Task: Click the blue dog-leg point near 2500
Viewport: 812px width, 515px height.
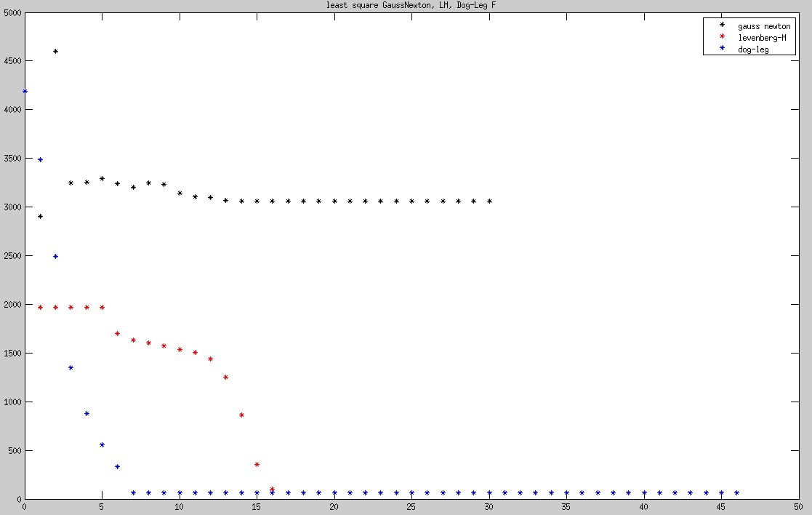Action: [55, 257]
